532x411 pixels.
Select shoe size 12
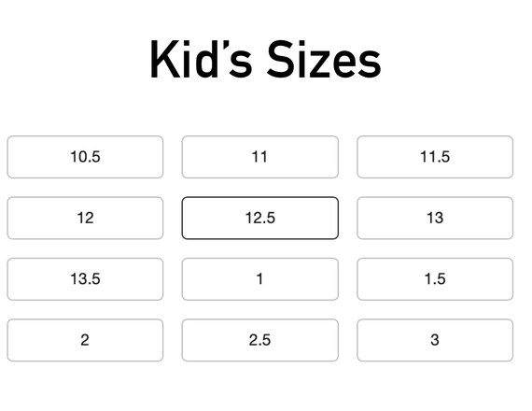point(85,218)
